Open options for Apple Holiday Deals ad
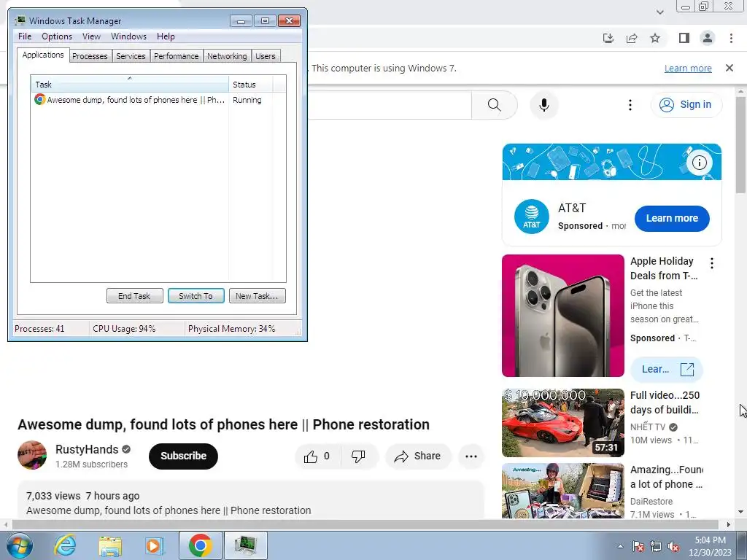 [x=712, y=263]
